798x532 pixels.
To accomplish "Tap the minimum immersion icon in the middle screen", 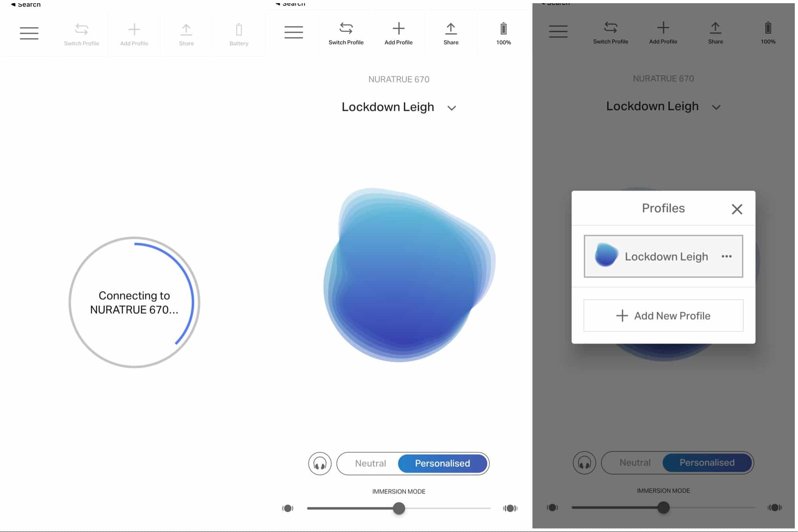I will tap(288, 508).
